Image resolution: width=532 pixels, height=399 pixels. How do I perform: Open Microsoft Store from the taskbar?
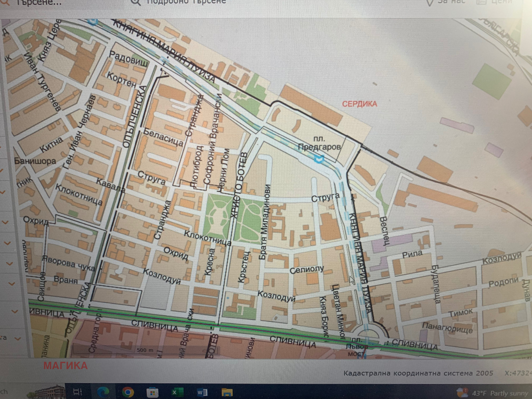pos(152,392)
